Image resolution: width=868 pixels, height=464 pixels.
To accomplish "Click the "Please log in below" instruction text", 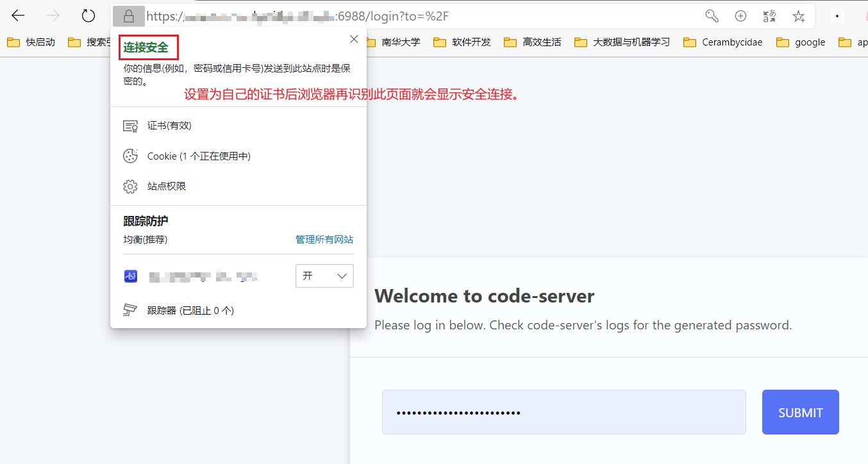I will pos(583,325).
